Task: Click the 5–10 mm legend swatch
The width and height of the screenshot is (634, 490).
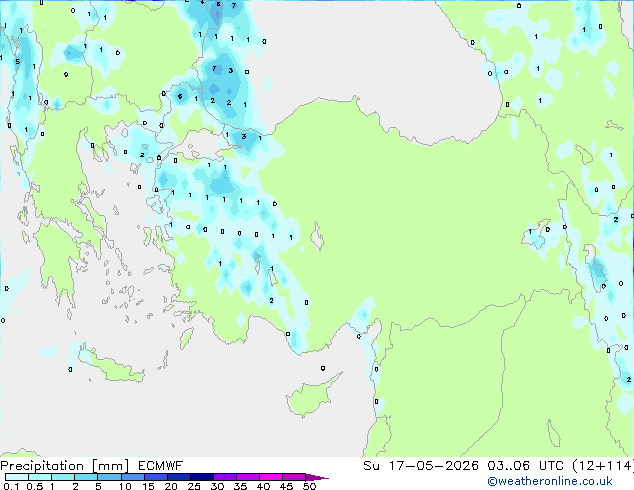Action: click(109, 477)
